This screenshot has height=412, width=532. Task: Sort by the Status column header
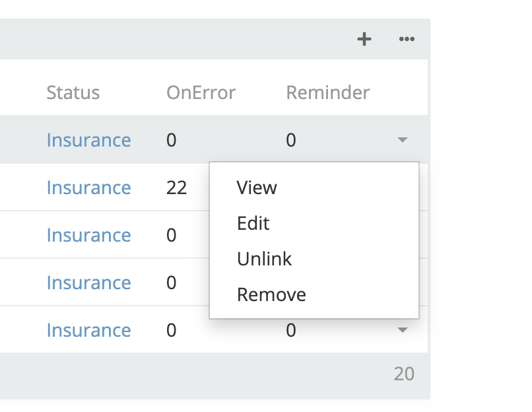[x=73, y=92]
